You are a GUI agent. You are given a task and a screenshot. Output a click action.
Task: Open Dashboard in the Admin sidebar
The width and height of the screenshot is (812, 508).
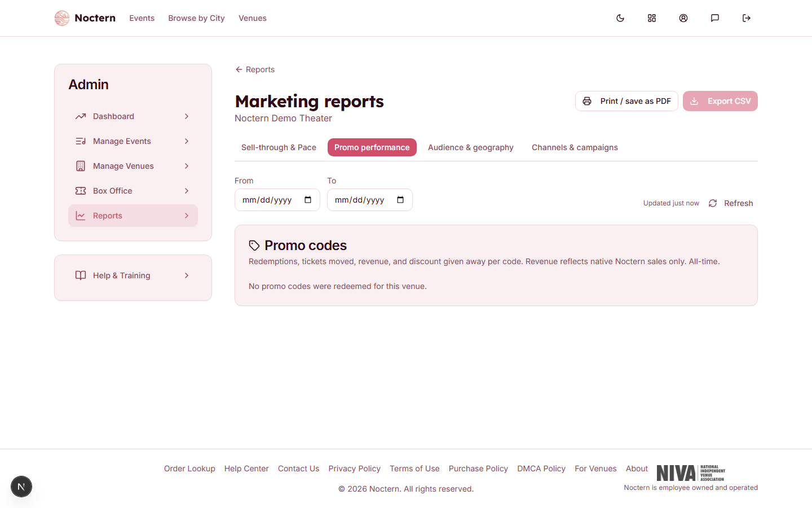pos(133,116)
